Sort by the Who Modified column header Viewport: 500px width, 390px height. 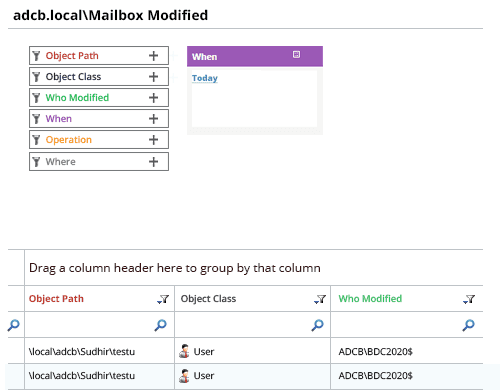pos(370,299)
